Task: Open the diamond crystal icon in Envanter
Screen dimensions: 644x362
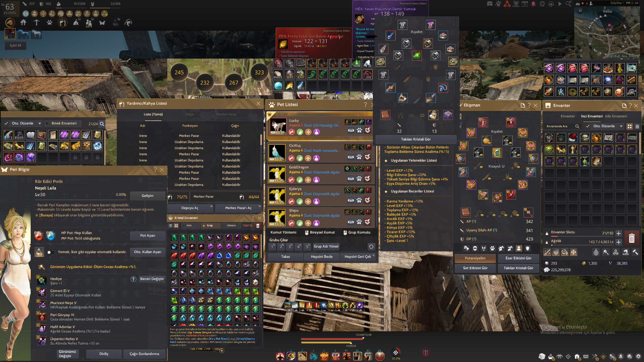Action: click(556, 252)
